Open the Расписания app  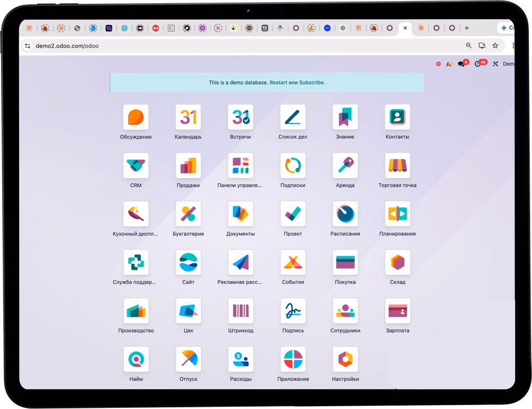tap(345, 214)
